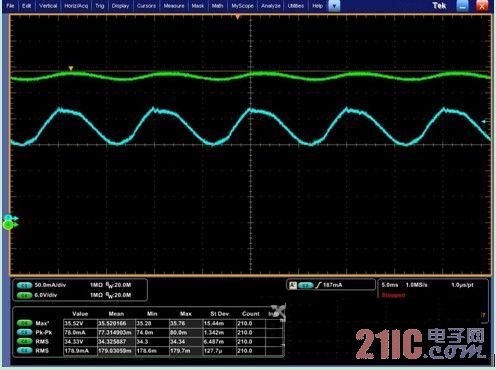The width and height of the screenshot is (496, 370).
Task: Click the green channel ground marker on left edge
Action: [9, 225]
